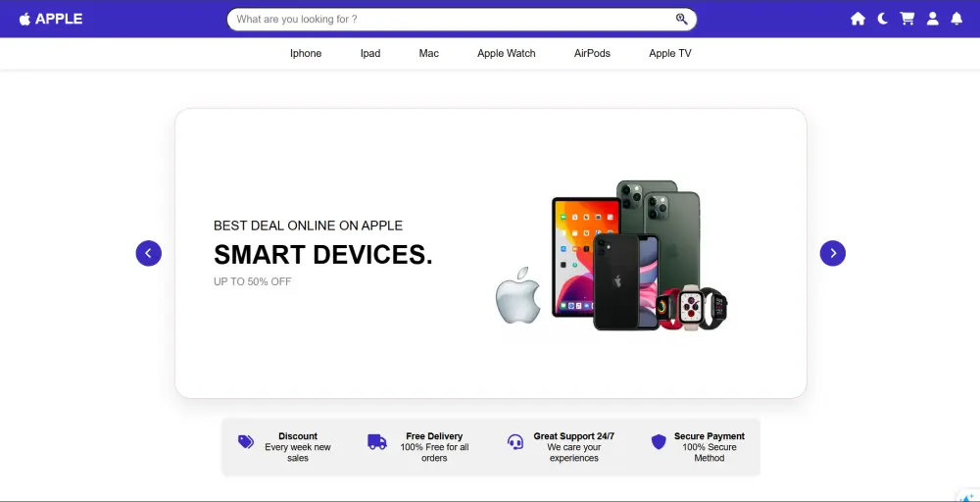Click the Discount tag icon
980x502 pixels.
[x=246, y=442]
